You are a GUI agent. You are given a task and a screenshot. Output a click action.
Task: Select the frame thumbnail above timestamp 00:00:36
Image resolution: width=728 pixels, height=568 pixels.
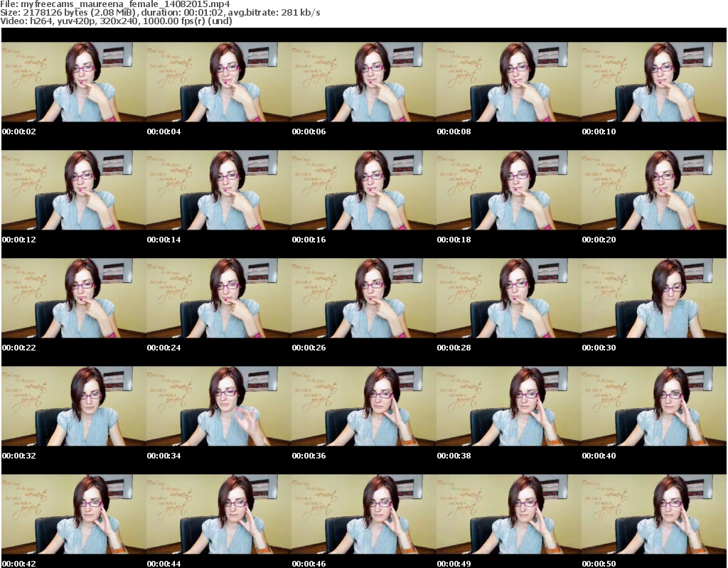pos(363,407)
